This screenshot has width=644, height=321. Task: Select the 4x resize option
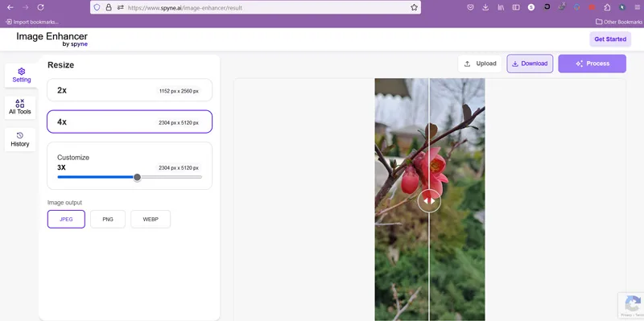pyautogui.click(x=130, y=122)
